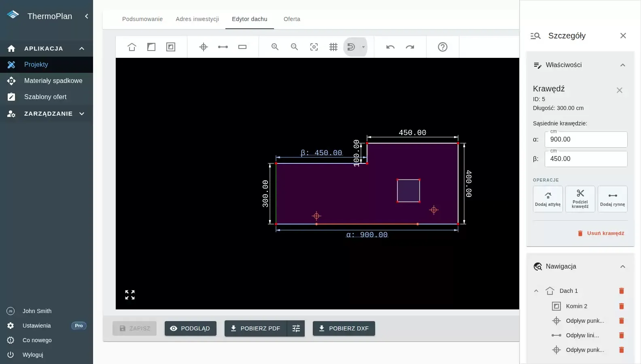The image size is (641, 364).
Task: Collapse the ThermoPlan sidebar
Action: (86, 16)
